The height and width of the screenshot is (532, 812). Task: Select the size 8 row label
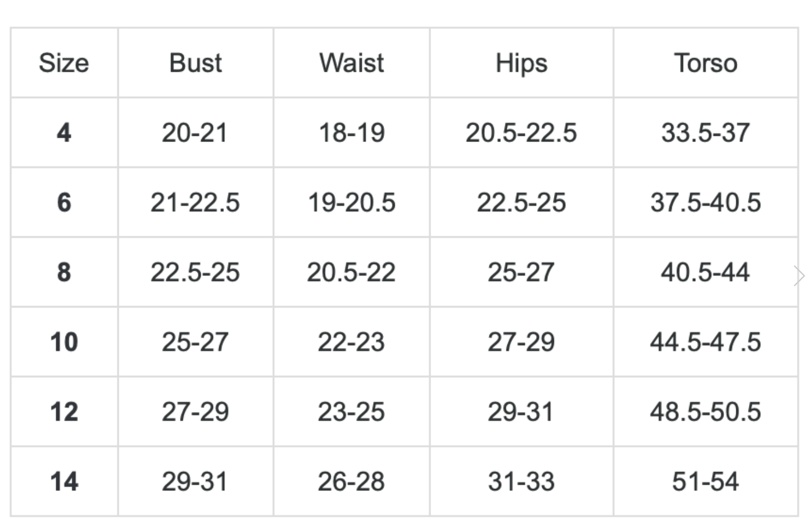64,272
